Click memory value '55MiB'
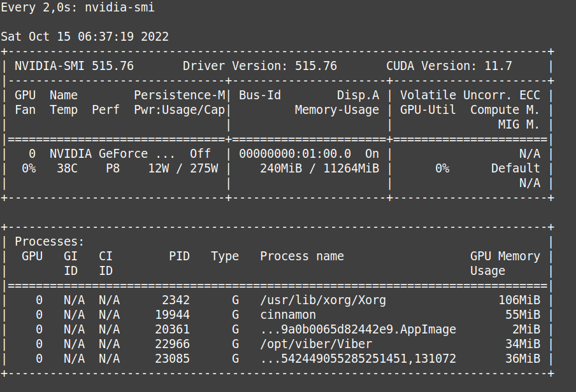This screenshot has width=576, height=392. point(522,315)
